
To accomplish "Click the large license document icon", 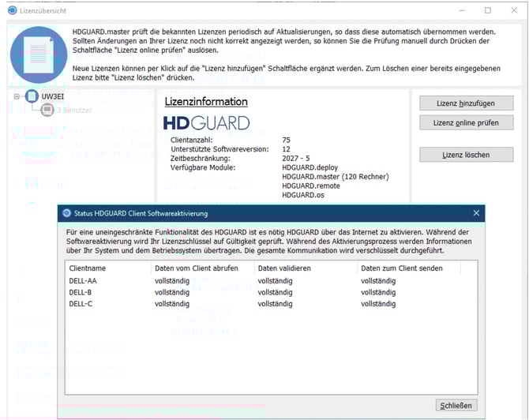I will click(x=39, y=55).
